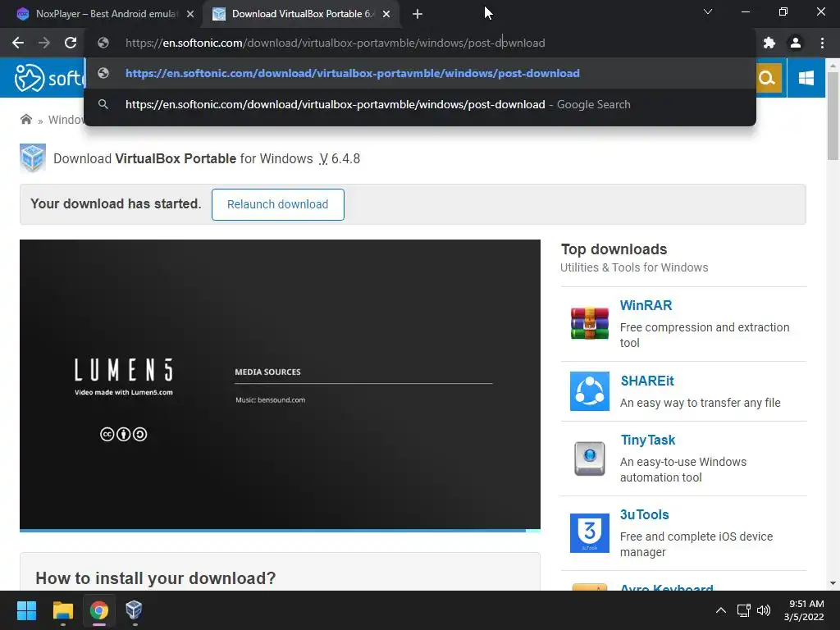Viewport: 840px width, 630px height.
Task: Click the VirtualBox Portable cube icon beside the title
Action: [33, 158]
